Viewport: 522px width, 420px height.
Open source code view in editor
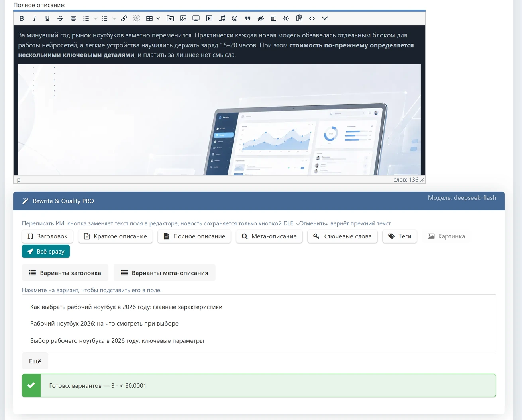point(312,18)
